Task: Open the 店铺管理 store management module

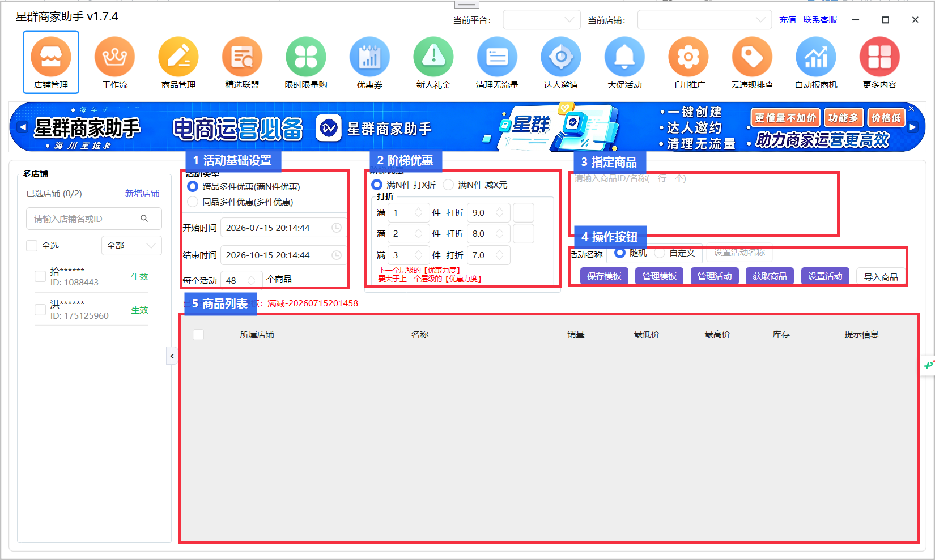Action: tap(51, 62)
